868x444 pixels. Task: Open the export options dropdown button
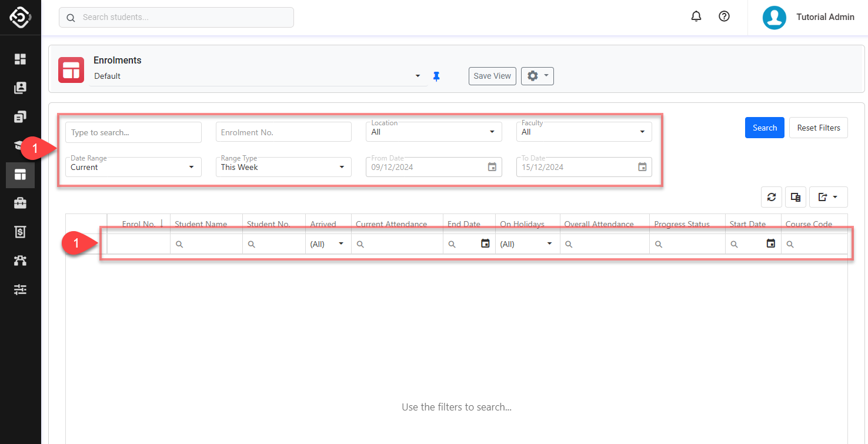tap(828, 198)
